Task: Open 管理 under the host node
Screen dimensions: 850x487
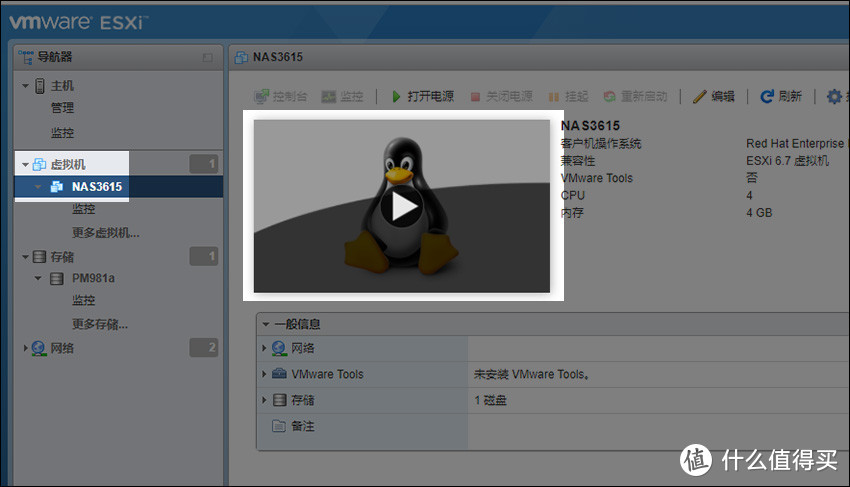Action: pyautogui.click(x=62, y=108)
